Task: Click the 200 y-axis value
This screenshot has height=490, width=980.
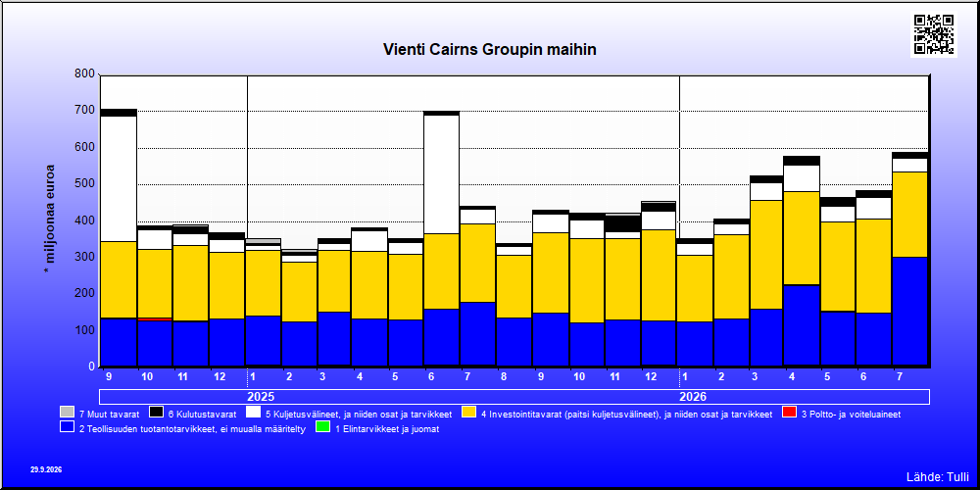Action: tap(86, 293)
